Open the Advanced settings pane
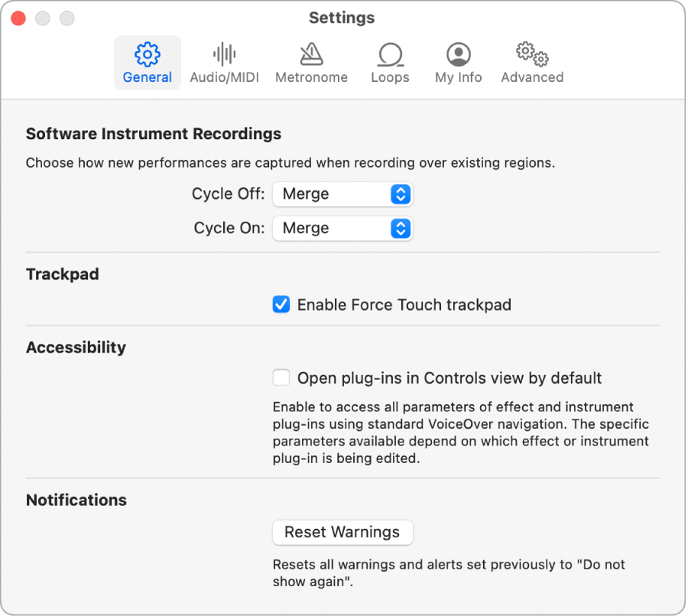 click(x=531, y=63)
